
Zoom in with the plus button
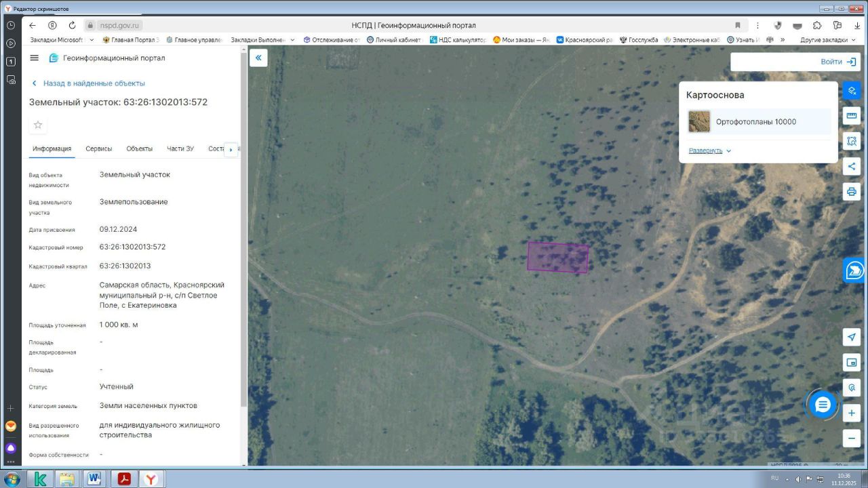pyautogui.click(x=852, y=413)
